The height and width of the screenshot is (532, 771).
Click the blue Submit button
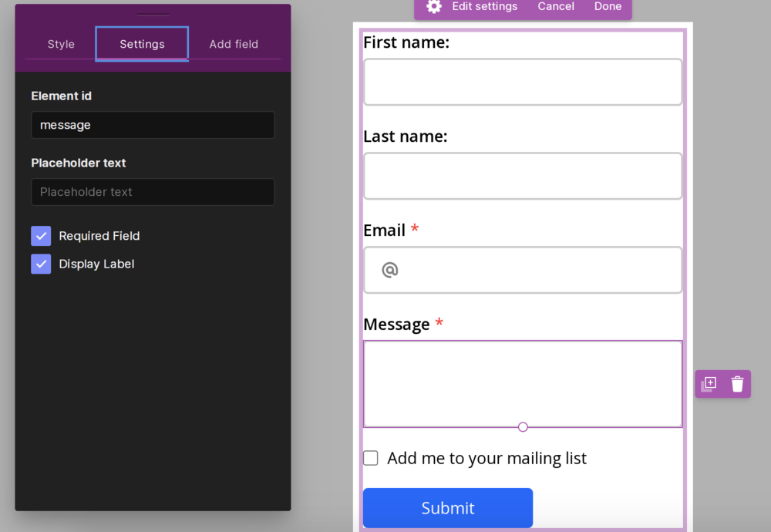tap(448, 508)
